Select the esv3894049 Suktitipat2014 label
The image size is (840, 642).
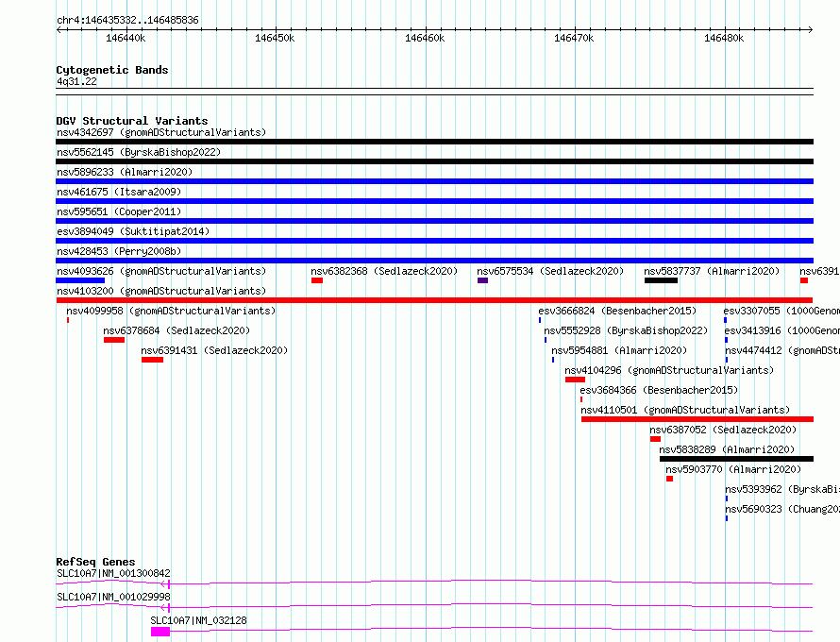[x=133, y=231]
